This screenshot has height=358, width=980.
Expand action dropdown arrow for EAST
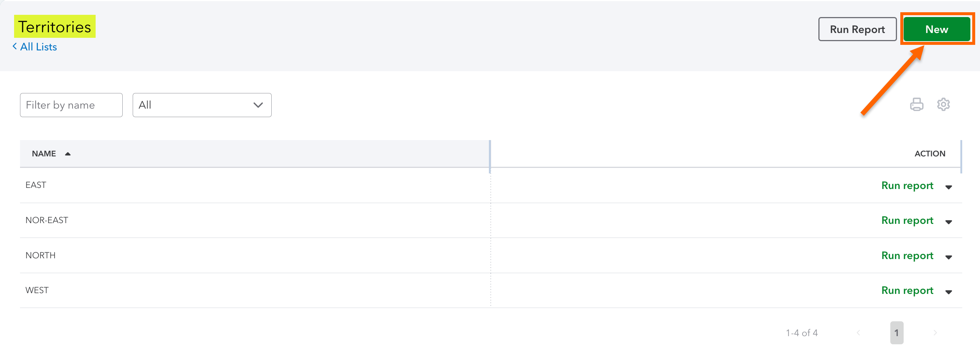[948, 187]
